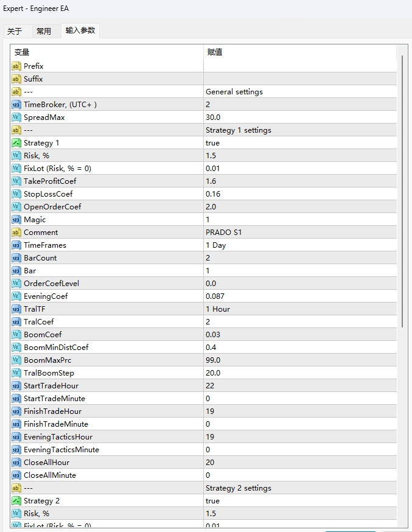The width and height of the screenshot is (412, 532).
Task: Click the integer icon beside TralCoef
Action: (16, 322)
